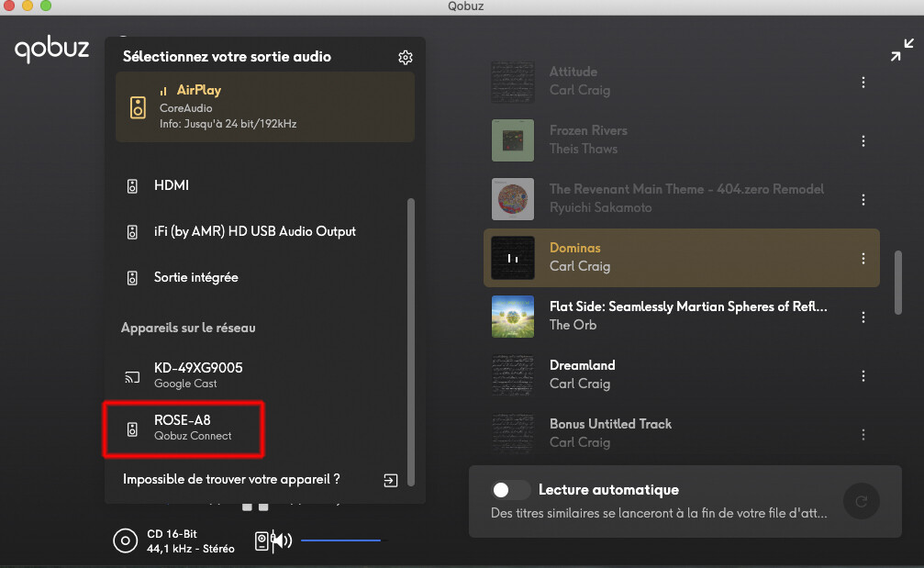Click the iFi USB output speaker icon
Viewport: 924px width, 568px height.
132,232
